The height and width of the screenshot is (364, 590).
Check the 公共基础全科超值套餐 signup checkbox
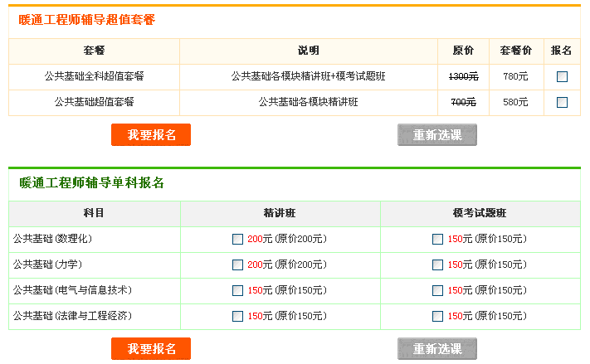point(562,77)
